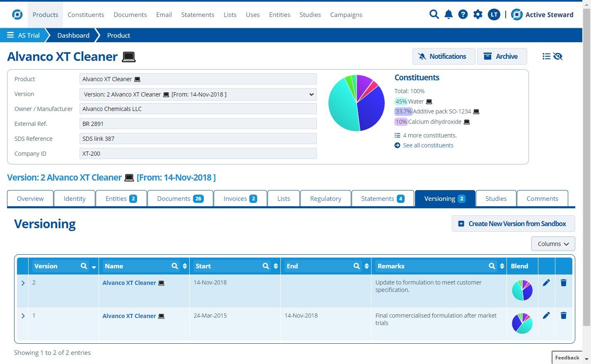This screenshot has width=591, height=364.
Task: Click the LT user avatar
Action: (x=494, y=14)
